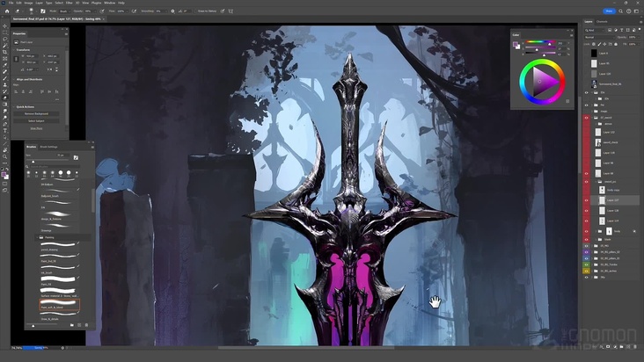Open the layer blending mode dropdown
644x362 pixels.
tap(599, 37)
